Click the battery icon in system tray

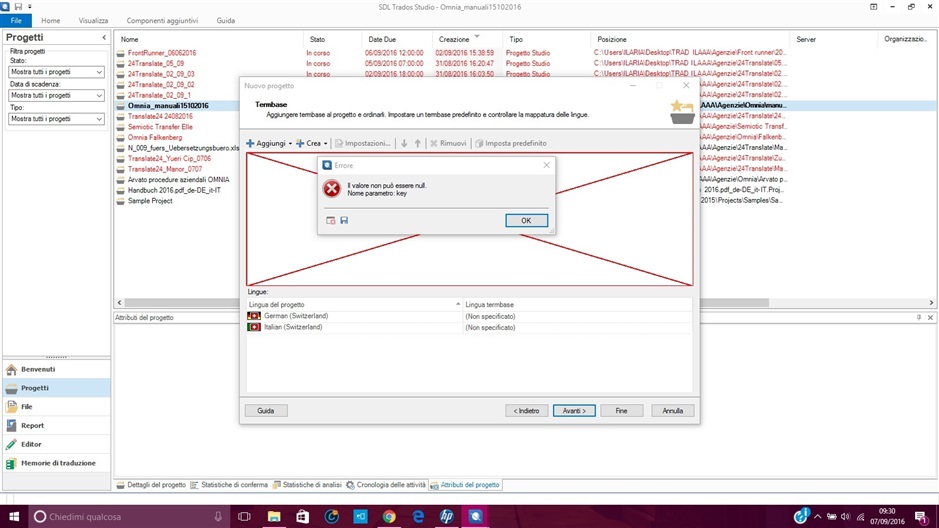click(832, 517)
